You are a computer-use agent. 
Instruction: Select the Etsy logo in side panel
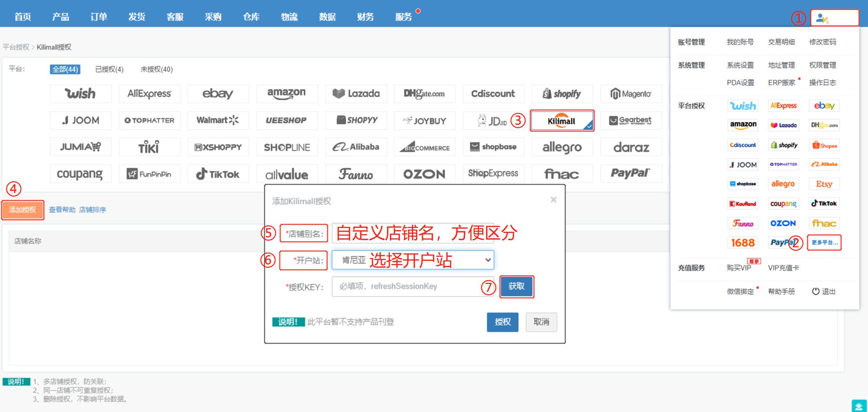coord(824,184)
